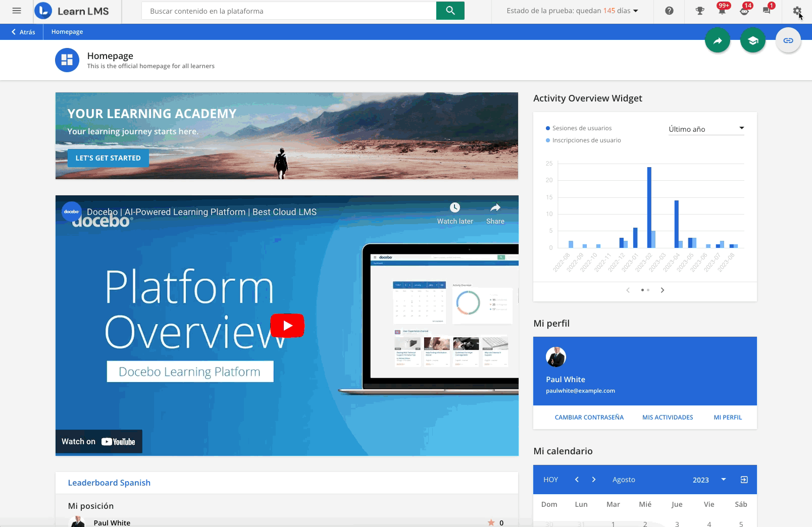Click the Homepage page tile icon
Viewport: 812px width, 527px height.
(x=67, y=60)
